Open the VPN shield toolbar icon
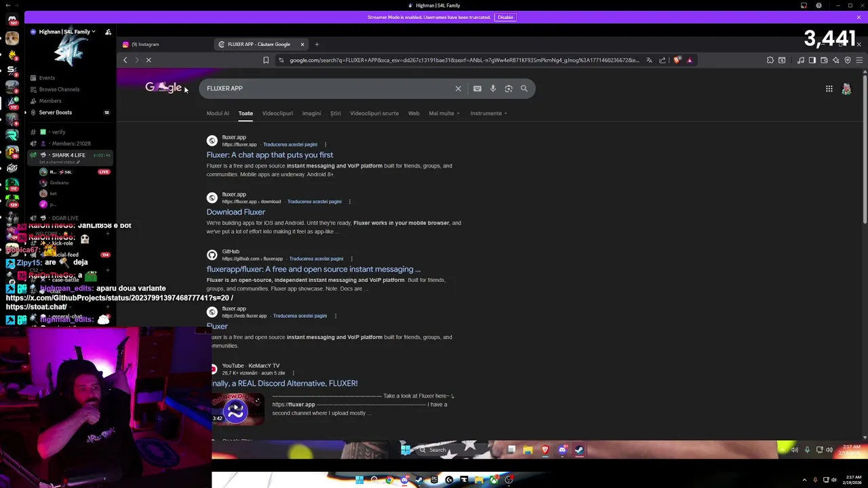This screenshot has width=868, height=488. 848,60
